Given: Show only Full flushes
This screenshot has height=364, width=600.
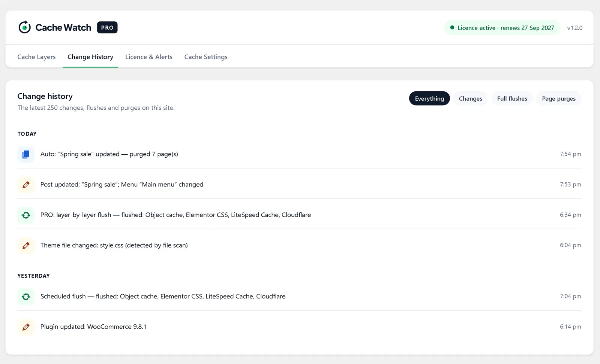Looking at the screenshot, I should [x=512, y=98].
